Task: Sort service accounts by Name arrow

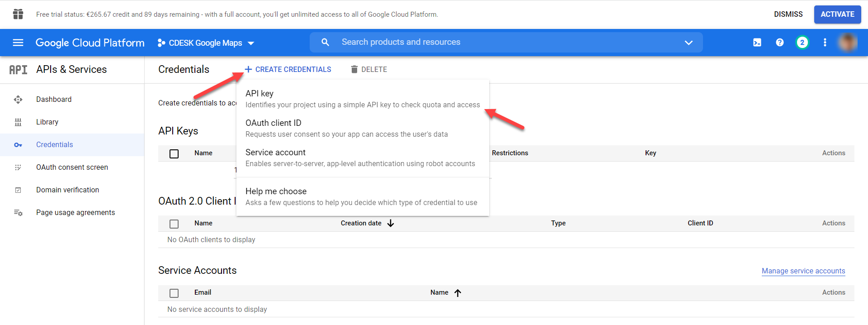Action: coord(458,293)
